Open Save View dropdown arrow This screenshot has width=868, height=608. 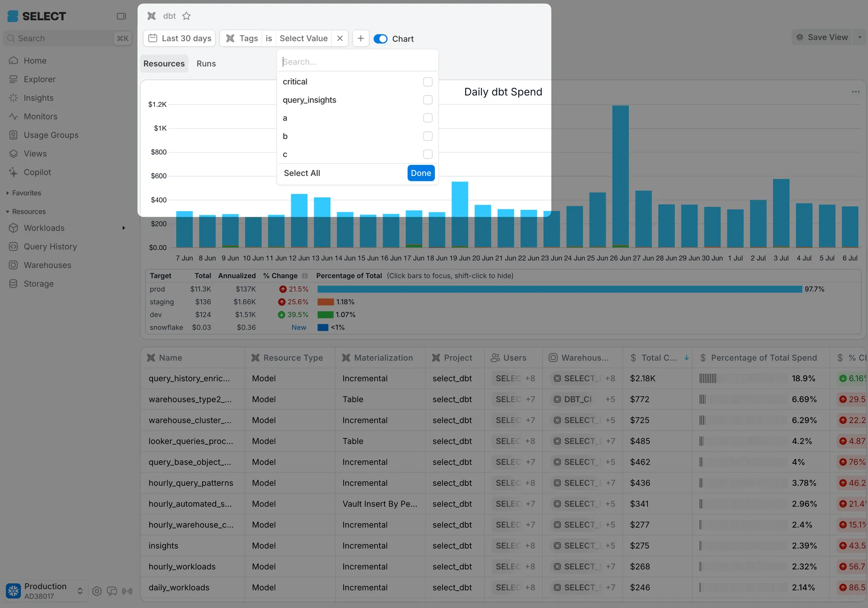[x=860, y=37]
